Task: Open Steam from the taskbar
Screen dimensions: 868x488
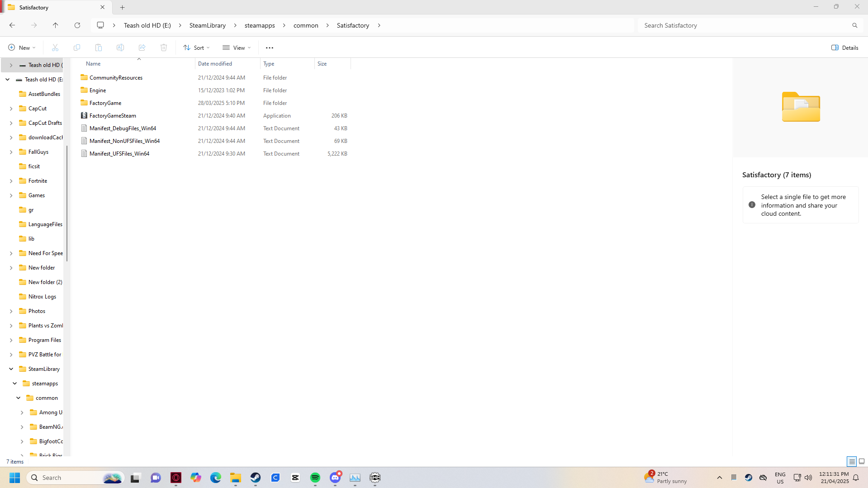Action: pyautogui.click(x=255, y=478)
